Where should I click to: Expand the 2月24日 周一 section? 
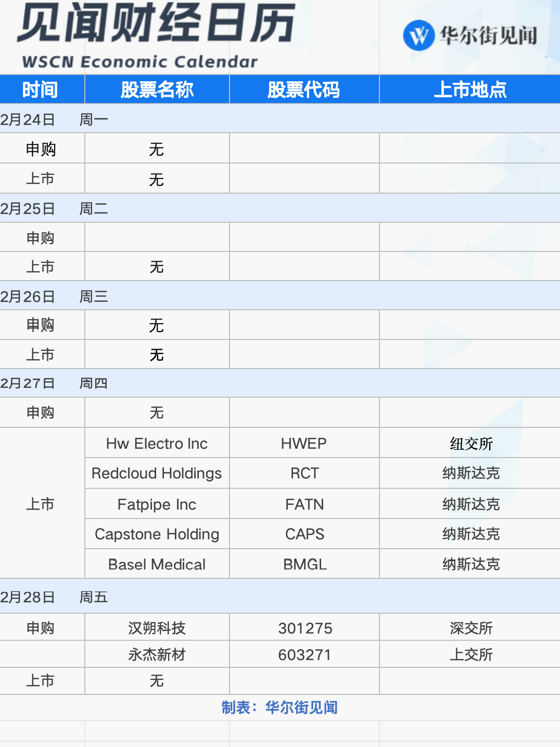pyautogui.click(x=57, y=119)
